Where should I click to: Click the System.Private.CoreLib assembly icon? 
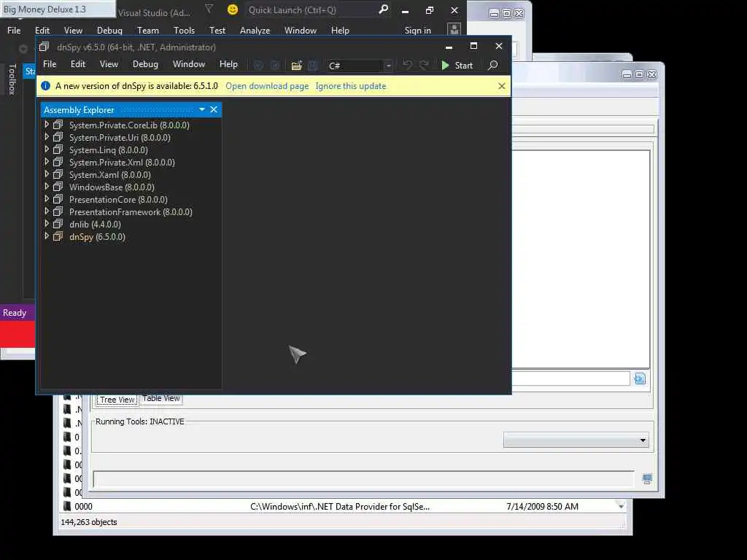[58, 125]
